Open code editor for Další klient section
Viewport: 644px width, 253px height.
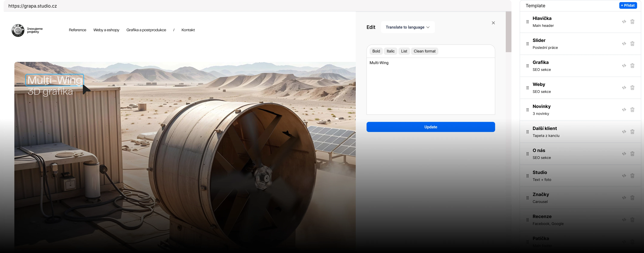click(624, 132)
